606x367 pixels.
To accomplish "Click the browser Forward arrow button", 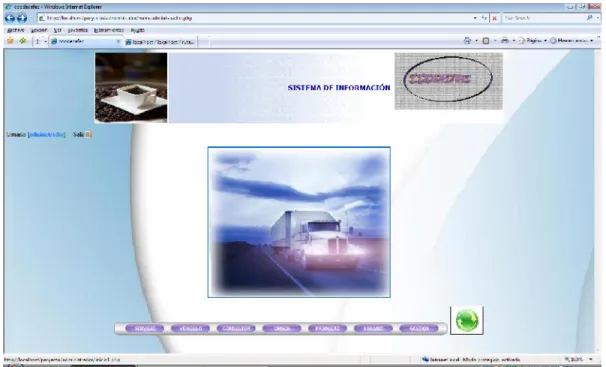I will point(22,18).
